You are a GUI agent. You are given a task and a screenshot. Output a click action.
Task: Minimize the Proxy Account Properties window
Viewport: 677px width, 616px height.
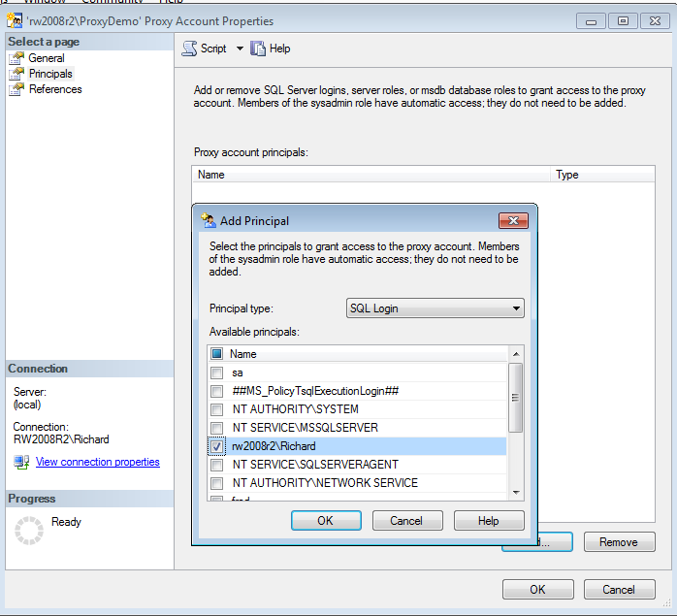pos(591,20)
